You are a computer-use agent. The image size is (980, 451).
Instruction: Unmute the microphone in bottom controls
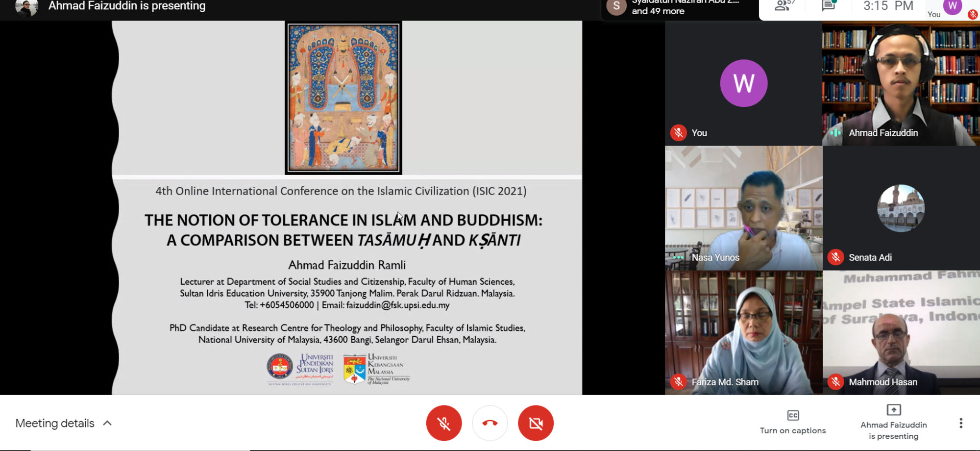coord(443,423)
